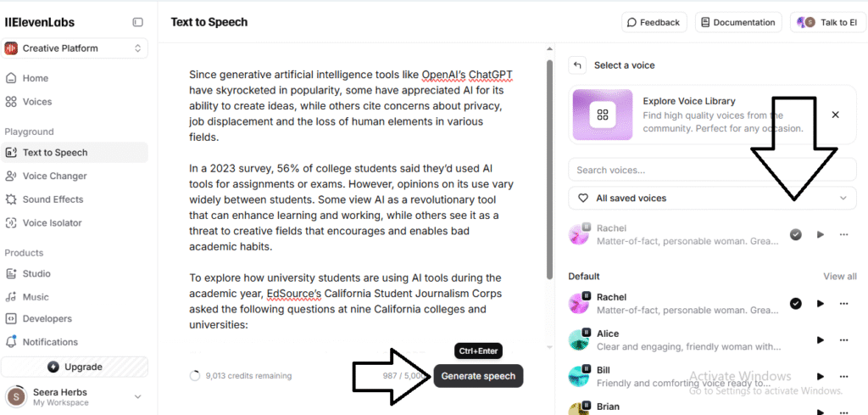Click the Generate speech button

pos(478,376)
